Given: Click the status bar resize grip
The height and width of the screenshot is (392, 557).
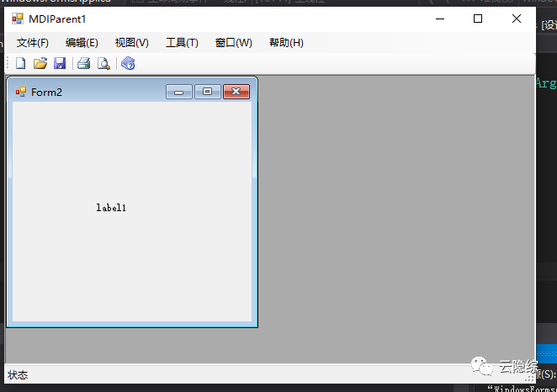Looking at the screenshot, I should click(530, 379).
